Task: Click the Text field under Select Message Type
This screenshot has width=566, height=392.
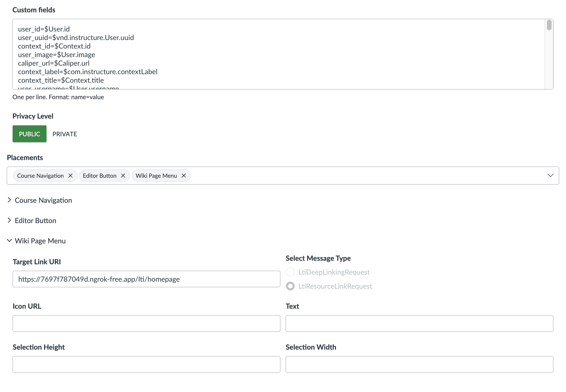Action: pyautogui.click(x=419, y=323)
